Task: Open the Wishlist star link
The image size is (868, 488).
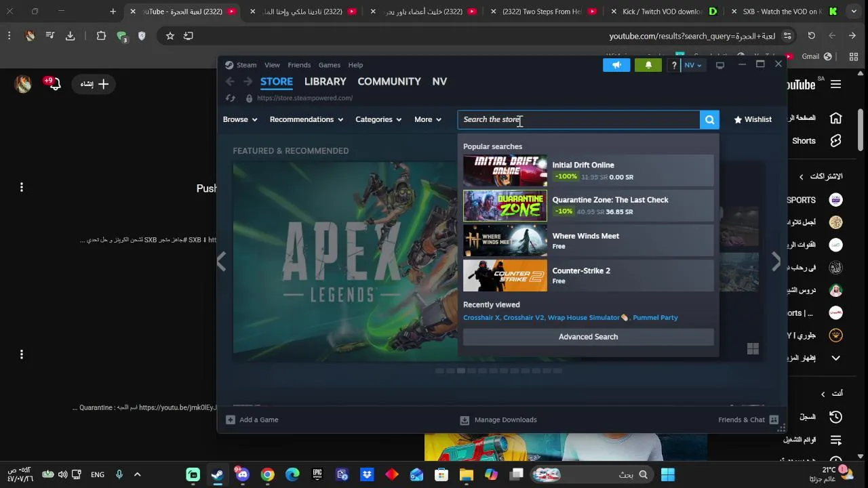Action: tap(753, 119)
